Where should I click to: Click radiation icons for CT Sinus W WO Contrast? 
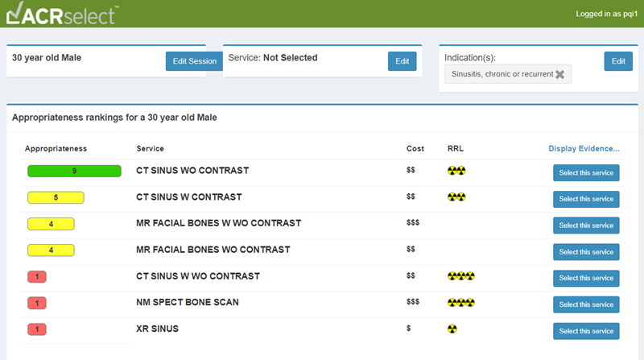460,276
